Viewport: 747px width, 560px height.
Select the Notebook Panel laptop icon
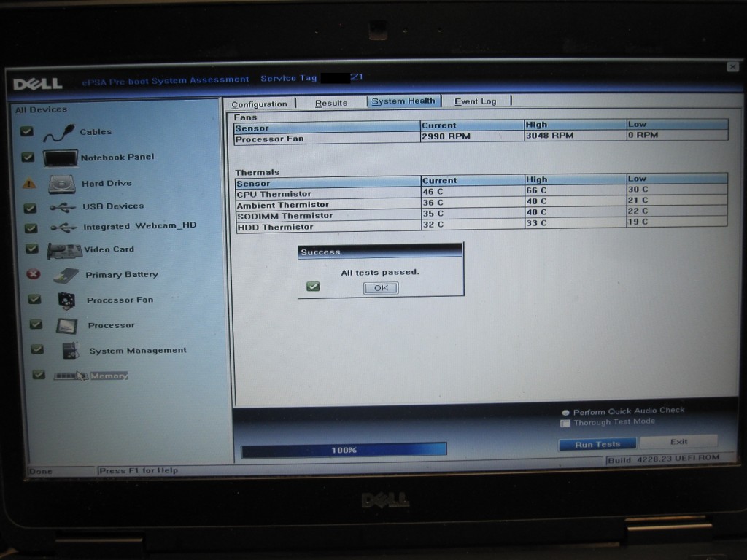click(61, 158)
